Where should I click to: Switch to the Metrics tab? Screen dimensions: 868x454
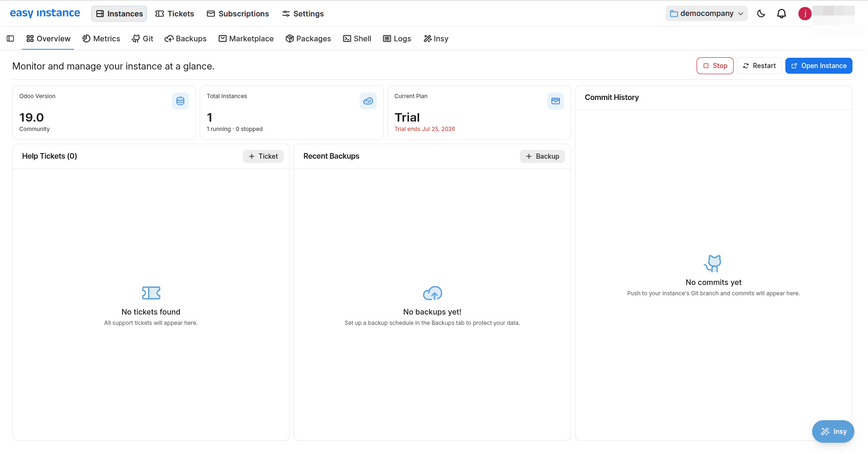[101, 38]
